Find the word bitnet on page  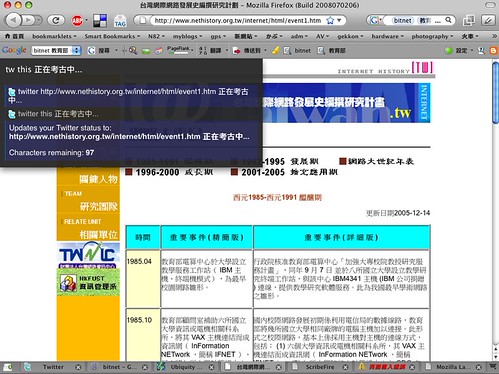click(x=297, y=50)
